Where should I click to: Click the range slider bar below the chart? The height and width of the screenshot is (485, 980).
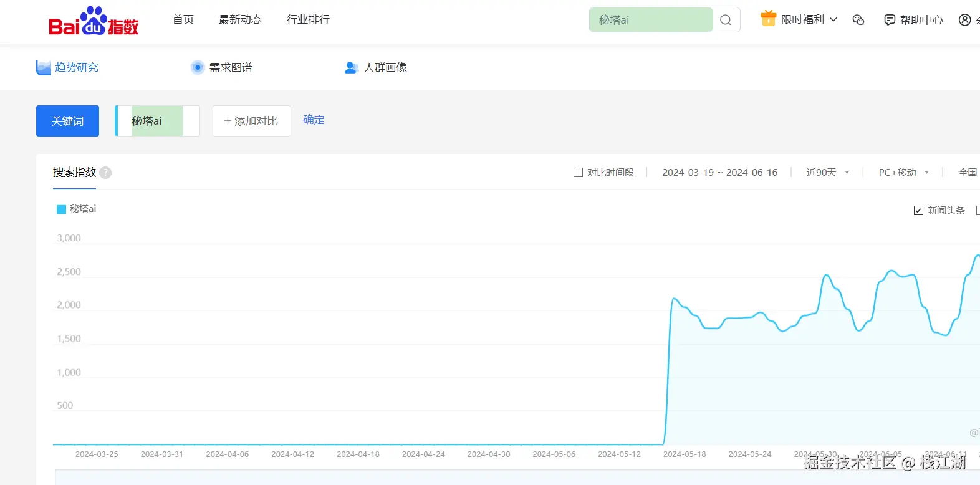pyautogui.click(x=517, y=478)
